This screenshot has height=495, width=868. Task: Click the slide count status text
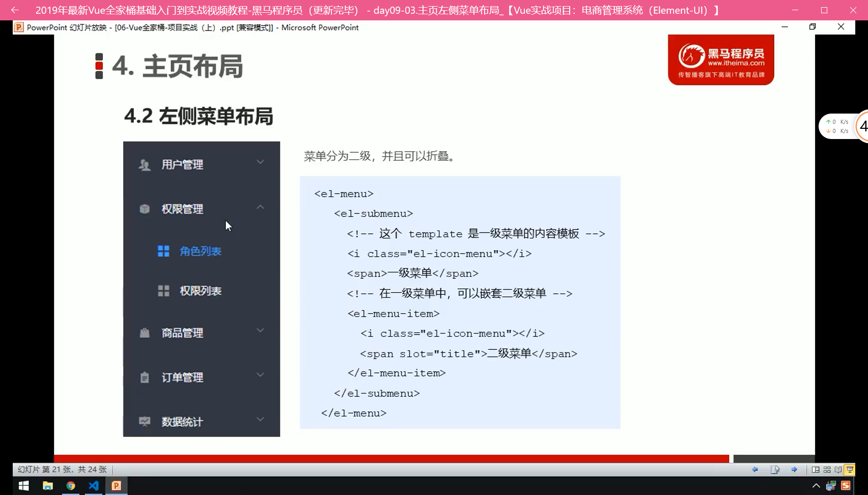point(62,470)
